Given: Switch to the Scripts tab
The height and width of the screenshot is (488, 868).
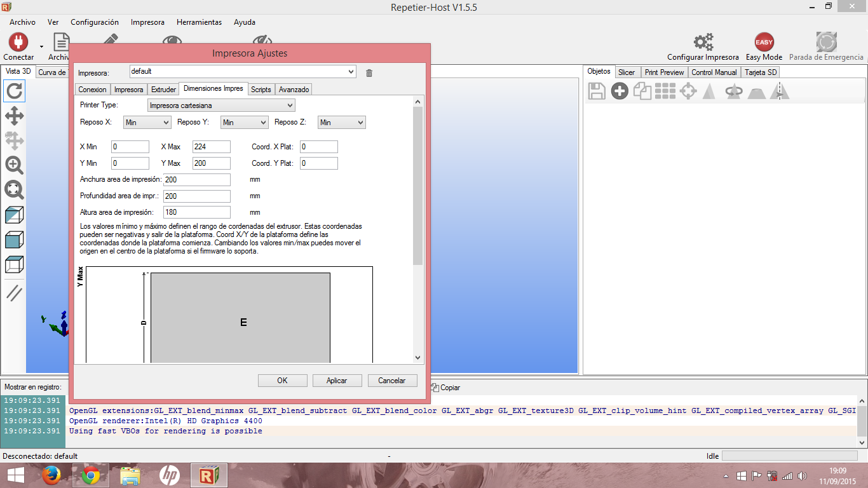Looking at the screenshot, I should tap(261, 90).
